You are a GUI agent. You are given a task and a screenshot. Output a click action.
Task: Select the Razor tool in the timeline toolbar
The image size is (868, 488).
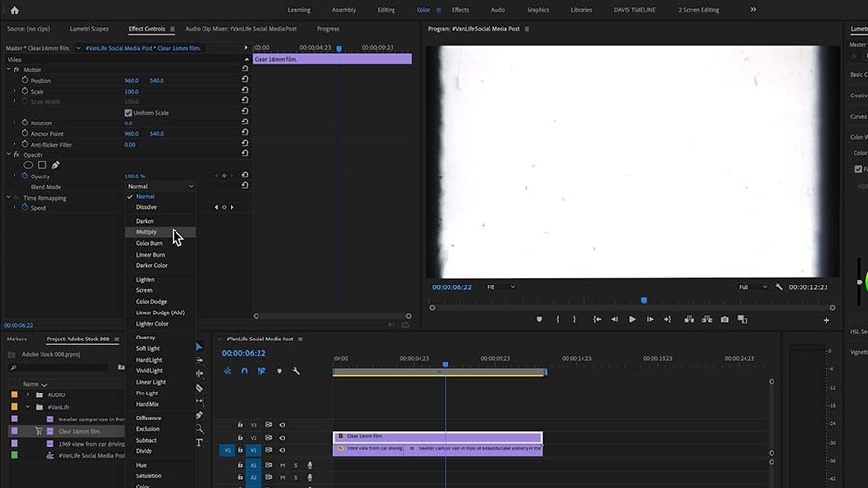[199, 388]
